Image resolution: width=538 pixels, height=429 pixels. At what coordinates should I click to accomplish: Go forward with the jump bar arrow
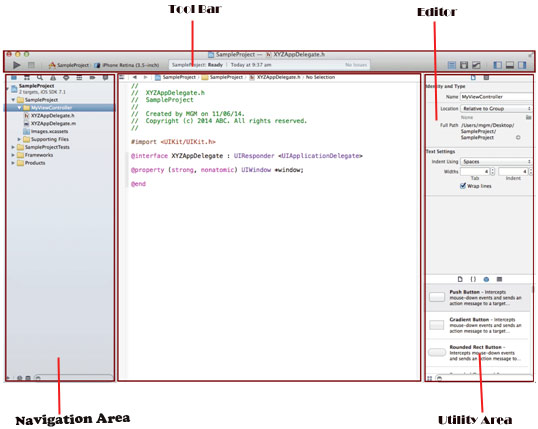pos(145,77)
